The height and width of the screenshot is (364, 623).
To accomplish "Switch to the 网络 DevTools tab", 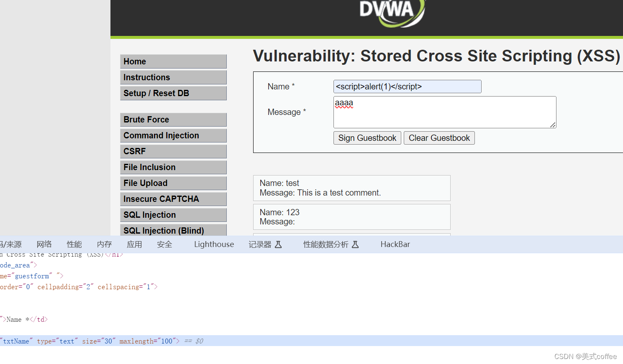I will click(x=44, y=244).
